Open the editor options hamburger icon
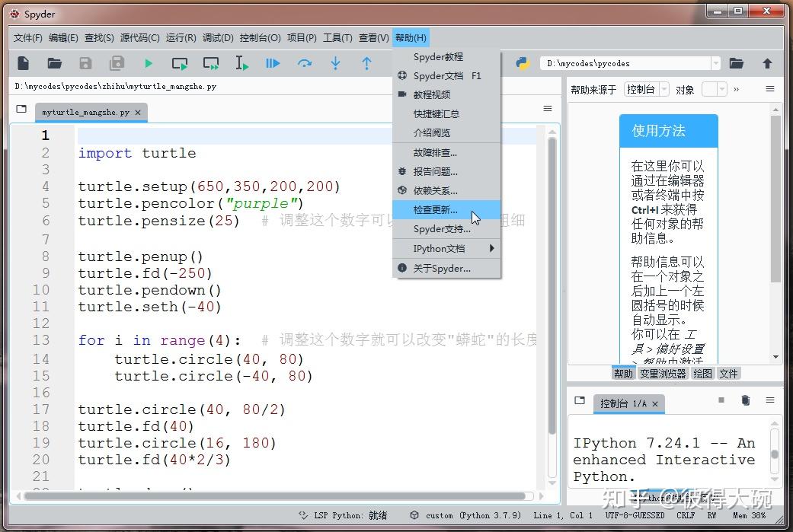This screenshot has height=532, width=793. 548,108
